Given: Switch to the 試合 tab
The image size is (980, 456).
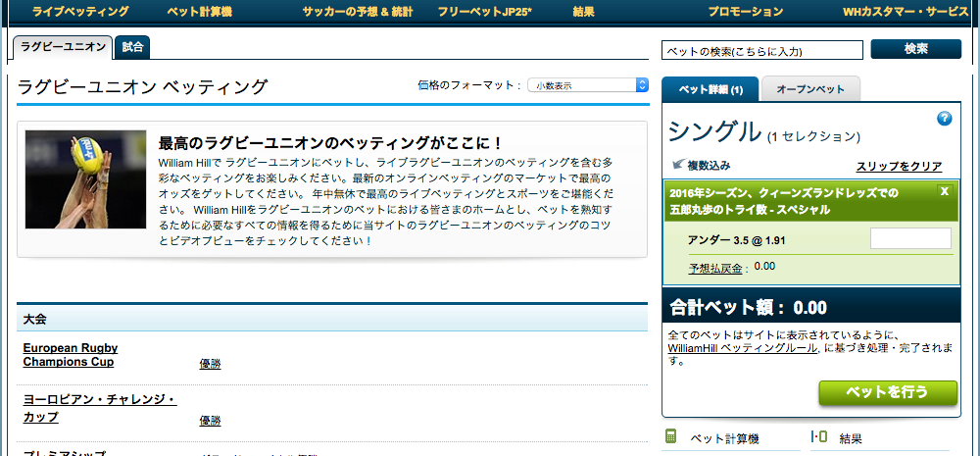Looking at the screenshot, I should tap(132, 46).
